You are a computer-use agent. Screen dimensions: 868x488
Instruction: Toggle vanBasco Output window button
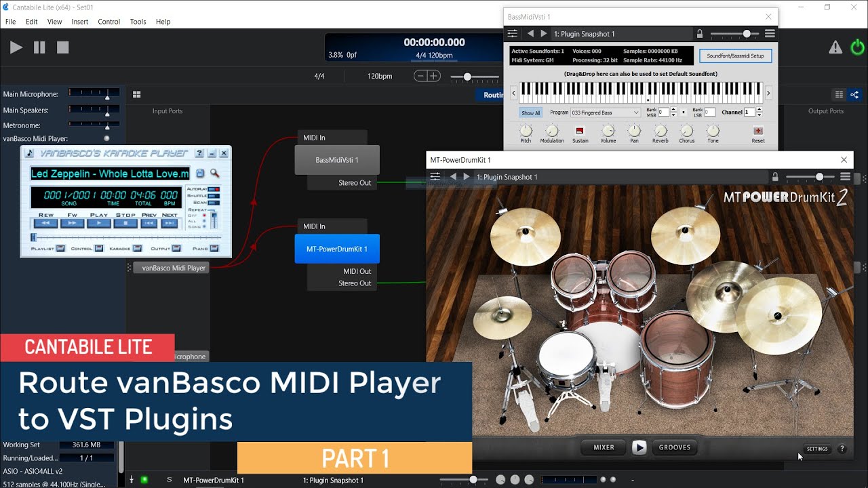pyautogui.click(x=176, y=249)
